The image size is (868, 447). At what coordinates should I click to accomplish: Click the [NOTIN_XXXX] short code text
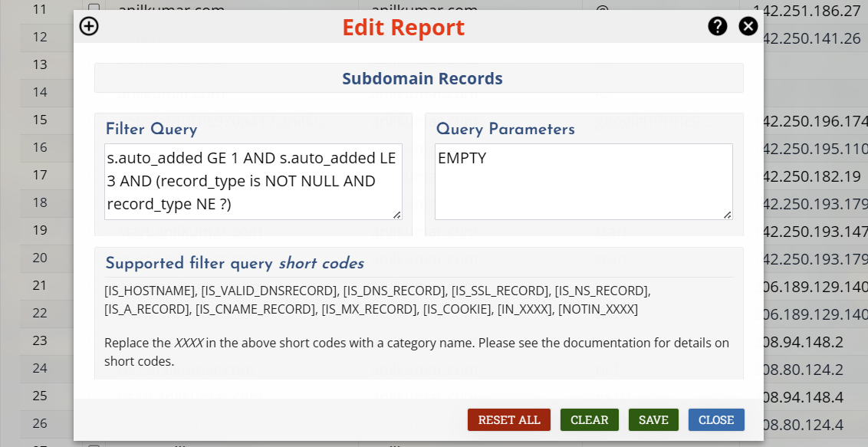[598, 309]
